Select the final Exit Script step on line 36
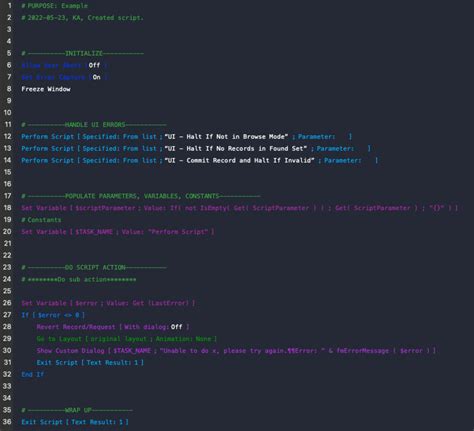This screenshot has width=474, height=431. [x=75, y=422]
